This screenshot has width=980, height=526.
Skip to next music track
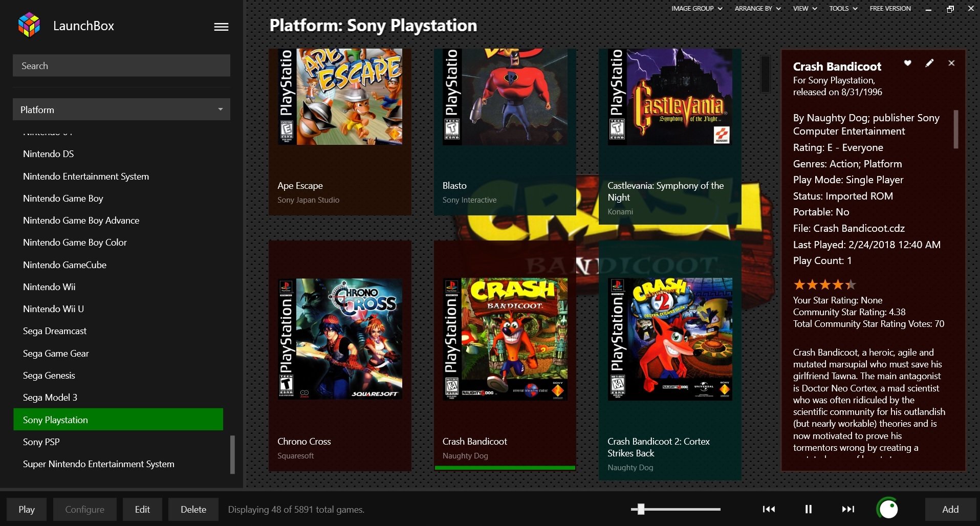point(848,509)
